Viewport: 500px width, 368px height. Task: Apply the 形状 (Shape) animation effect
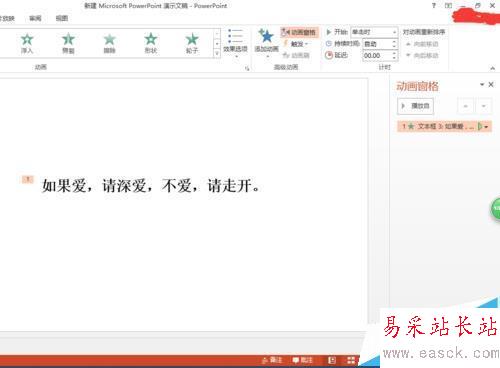pyautogui.click(x=151, y=44)
